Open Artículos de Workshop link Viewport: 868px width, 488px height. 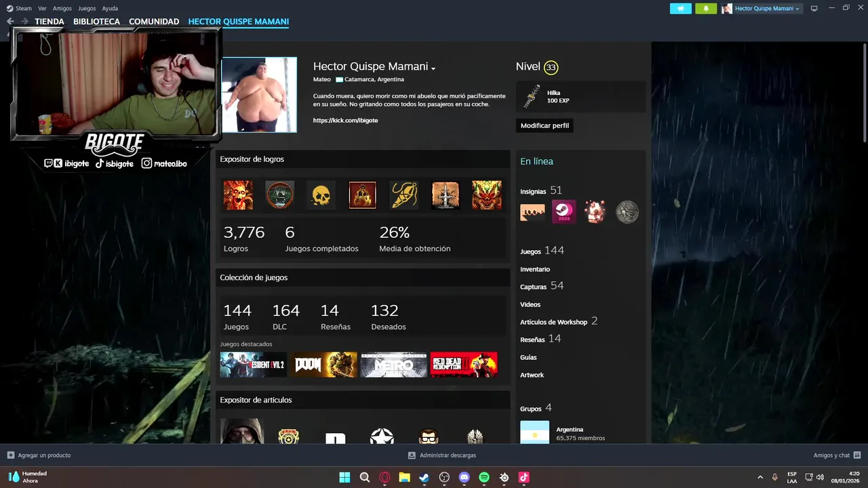[559, 321]
